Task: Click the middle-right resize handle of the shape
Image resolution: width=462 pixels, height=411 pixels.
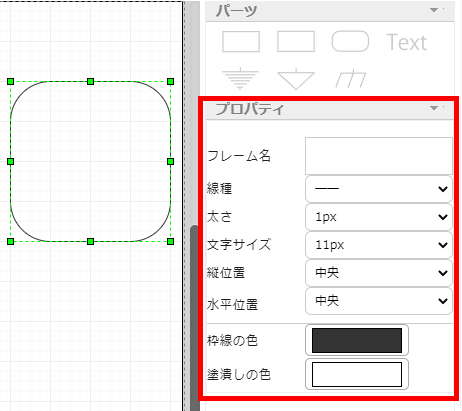Action: coord(170,161)
